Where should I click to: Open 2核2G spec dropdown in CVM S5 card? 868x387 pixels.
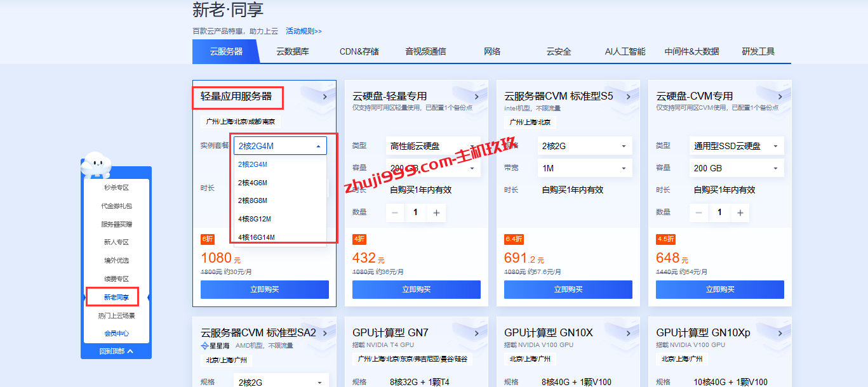(x=585, y=146)
